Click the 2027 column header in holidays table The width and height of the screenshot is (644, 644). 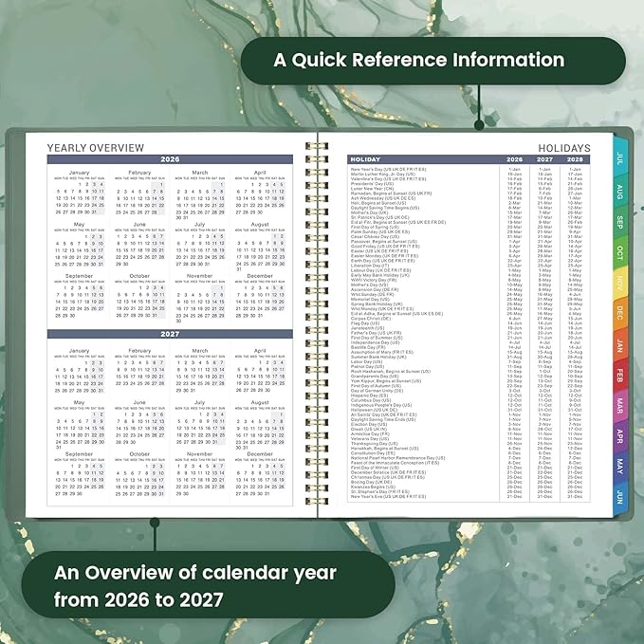click(x=544, y=159)
